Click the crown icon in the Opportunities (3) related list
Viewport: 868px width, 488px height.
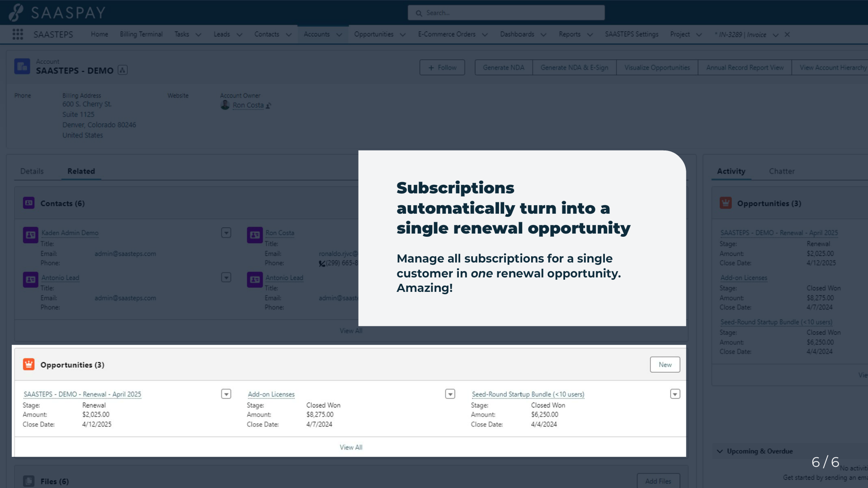29,364
